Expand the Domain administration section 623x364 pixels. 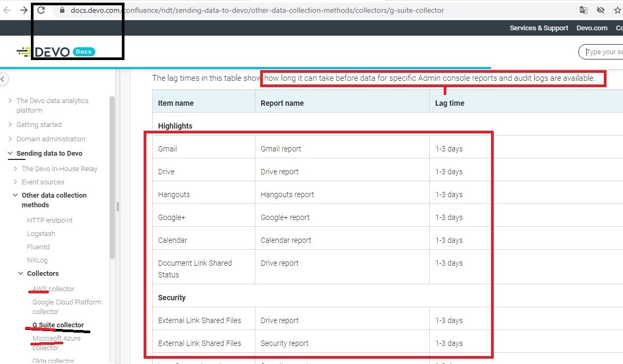pos(10,139)
